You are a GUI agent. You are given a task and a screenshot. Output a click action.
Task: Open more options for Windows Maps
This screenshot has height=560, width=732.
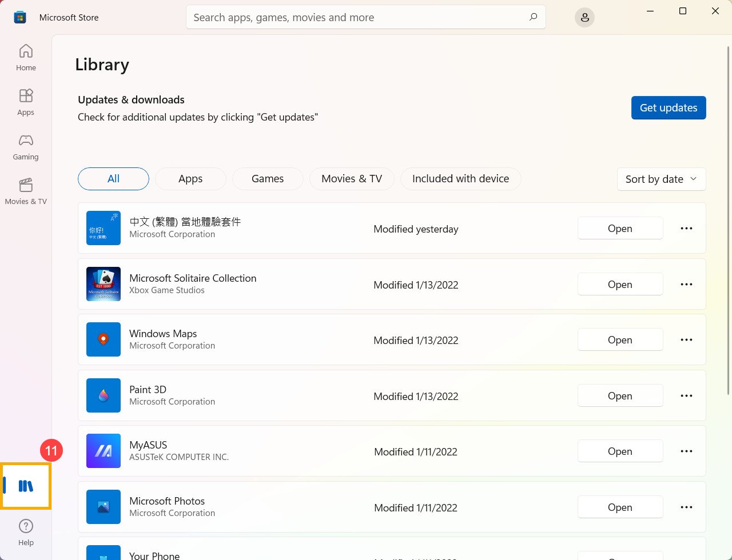[x=686, y=340]
